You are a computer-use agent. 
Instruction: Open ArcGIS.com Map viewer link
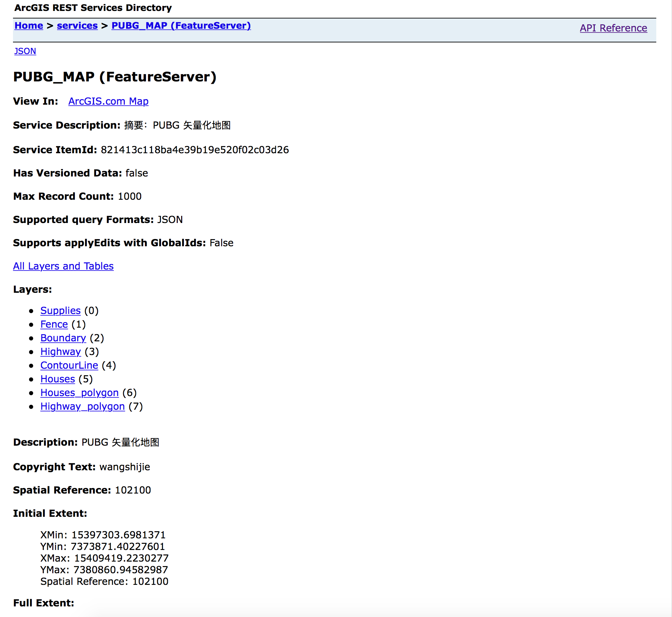tap(108, 101)
